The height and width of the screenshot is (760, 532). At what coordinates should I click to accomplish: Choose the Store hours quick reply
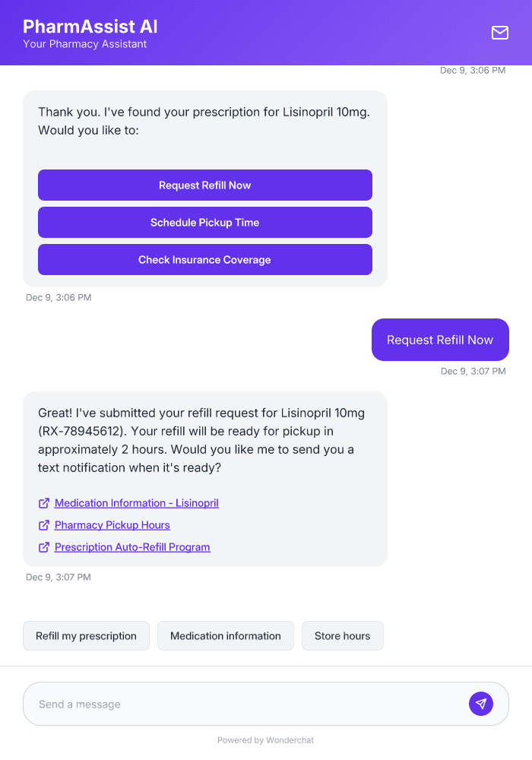342,635
